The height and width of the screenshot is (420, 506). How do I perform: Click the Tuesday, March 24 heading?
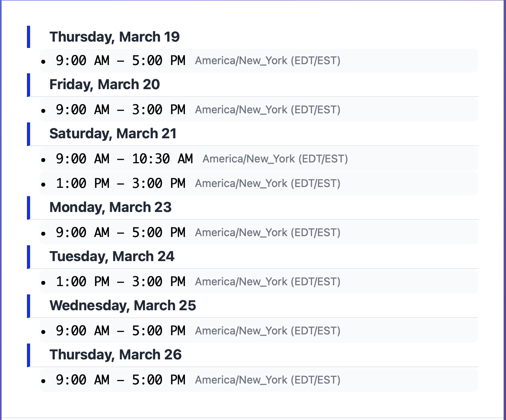pyautogui.click(x=112, y=256)
